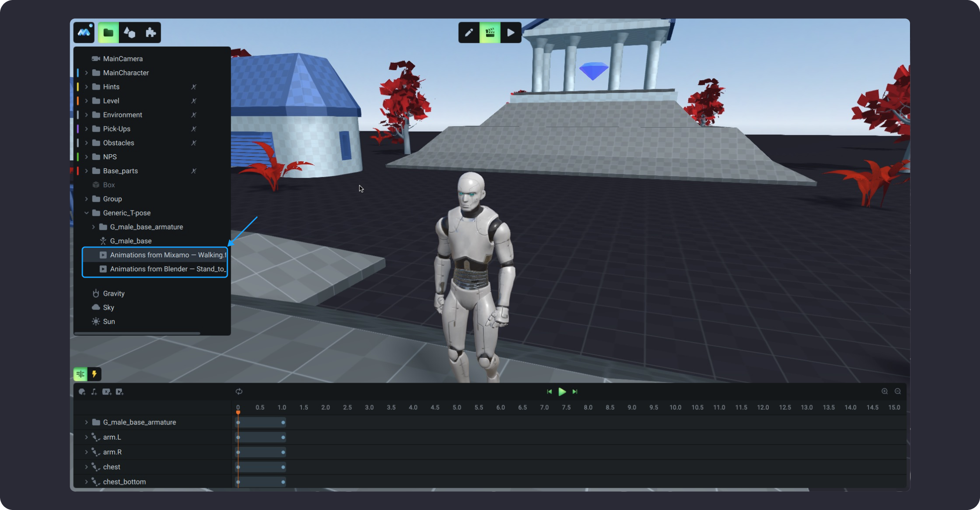Play the timeline animation

click(x=562, y=391)
